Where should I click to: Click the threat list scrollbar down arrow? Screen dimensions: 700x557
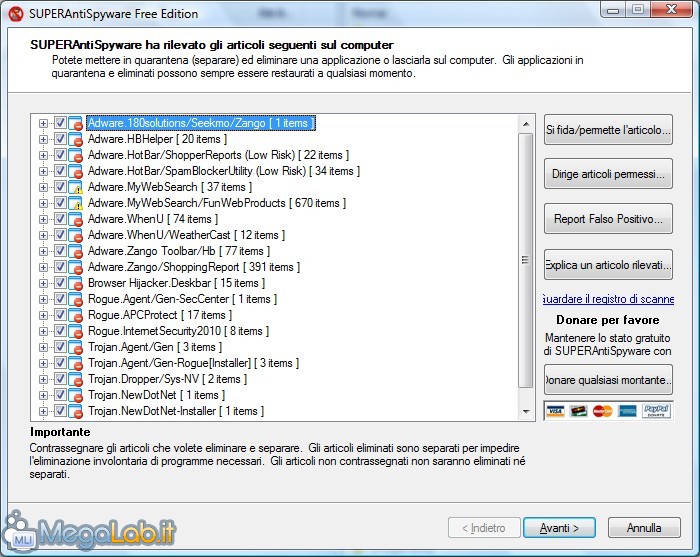tap(526, 412)
